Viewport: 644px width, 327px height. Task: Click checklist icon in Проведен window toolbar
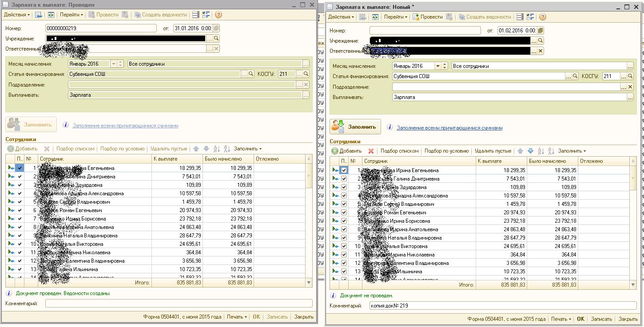point(206,15)
